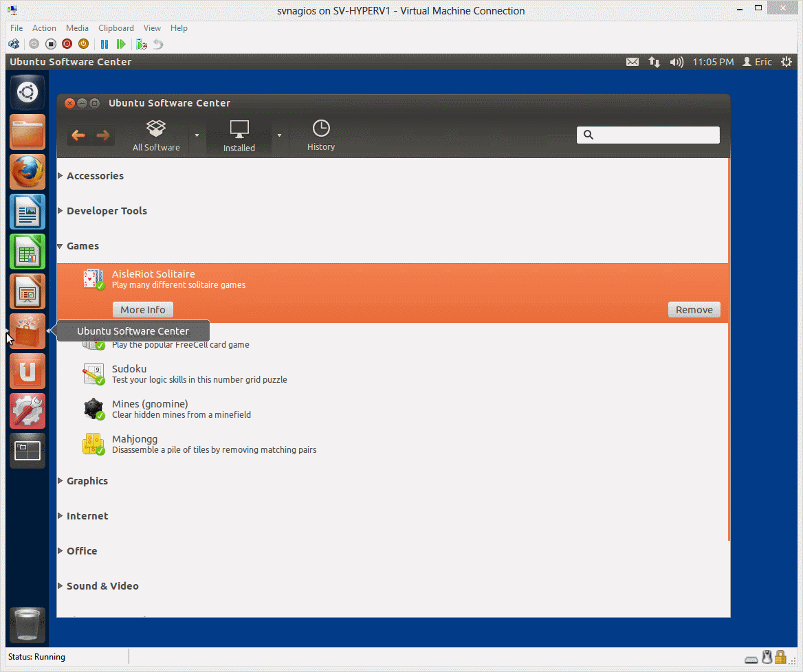
Task: Click the software search field
Action: tap(648, 135)
